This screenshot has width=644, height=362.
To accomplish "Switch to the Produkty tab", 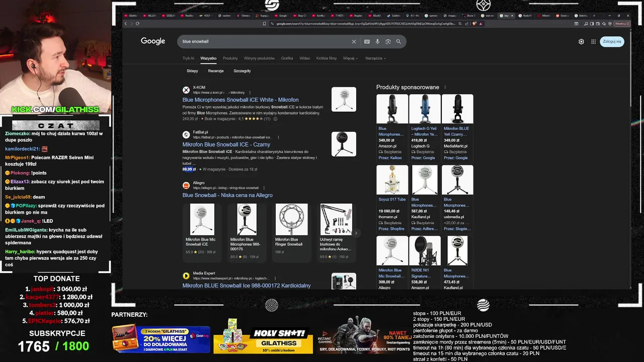I will (x=230, y=58).
